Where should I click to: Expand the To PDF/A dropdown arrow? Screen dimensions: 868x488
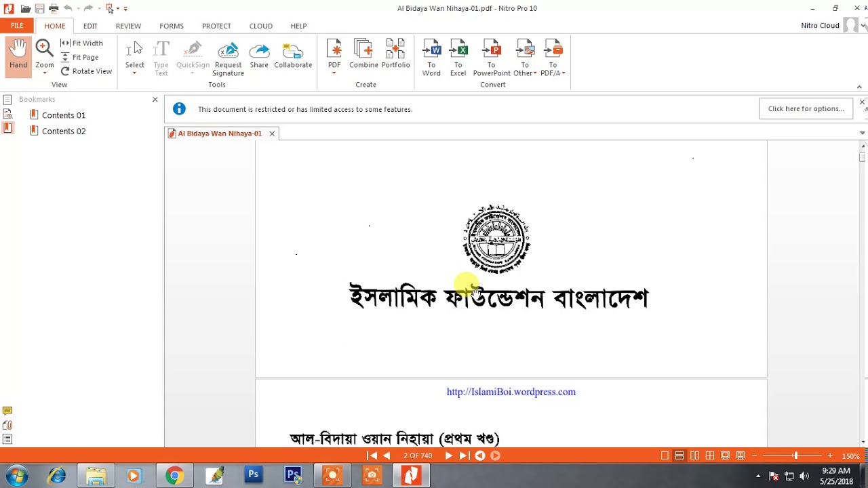pyautogui.click(x=564, y=73)
